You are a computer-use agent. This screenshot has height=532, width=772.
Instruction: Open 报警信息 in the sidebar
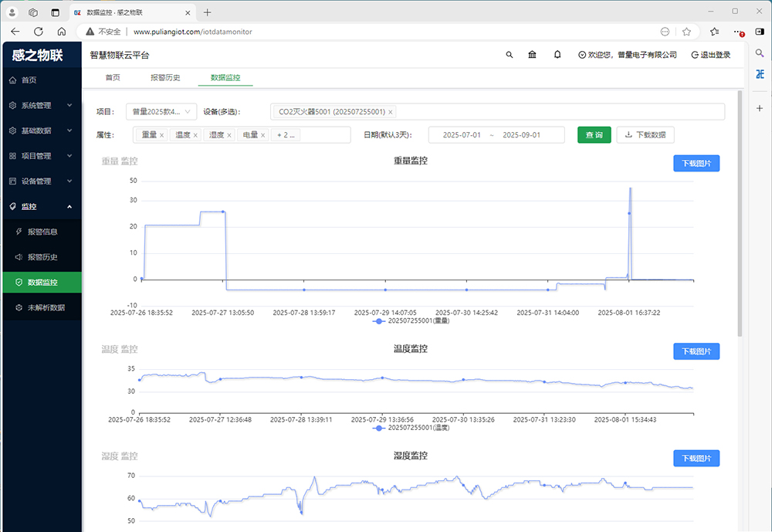point(42,232)
